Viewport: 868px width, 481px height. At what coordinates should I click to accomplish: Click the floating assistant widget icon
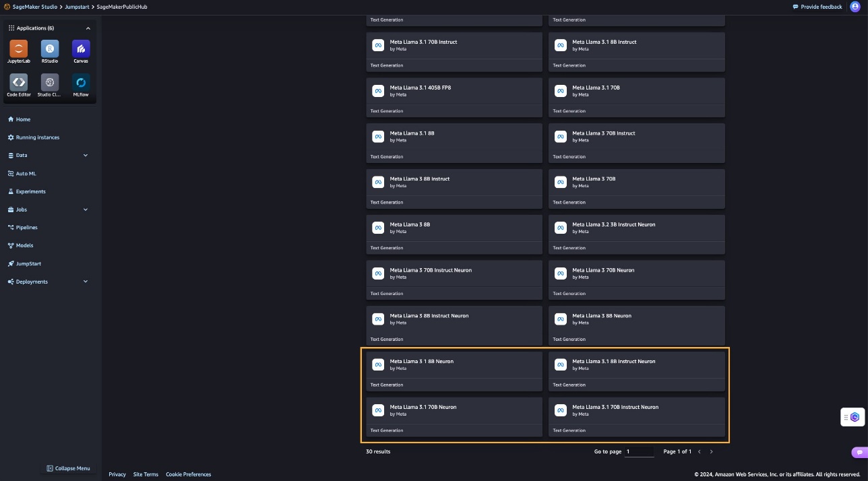click(x=853, y=417)
